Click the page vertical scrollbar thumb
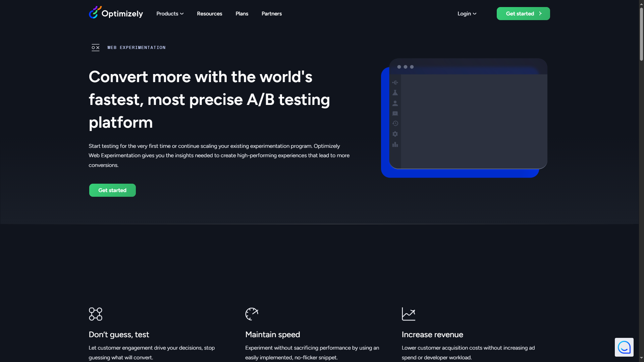 [641, 34]
